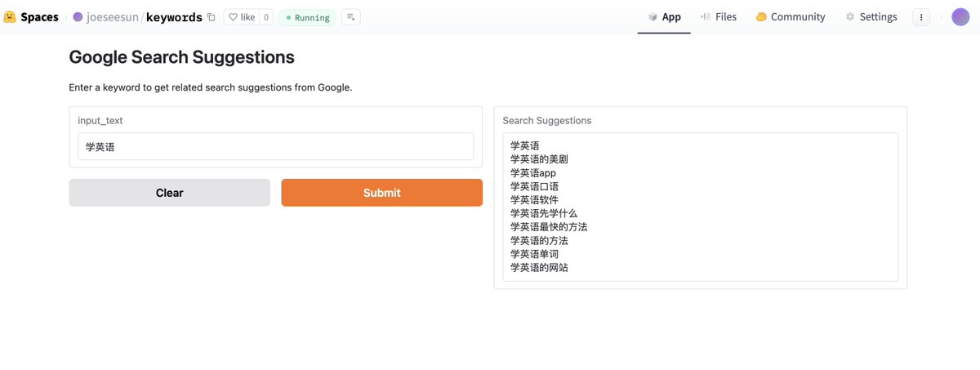Click the orange Submit button

382,193
